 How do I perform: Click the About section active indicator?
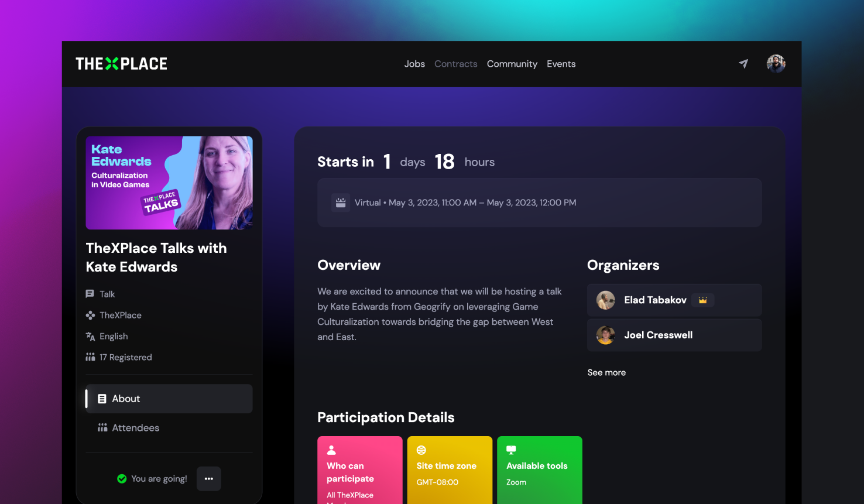coord(87,399)
